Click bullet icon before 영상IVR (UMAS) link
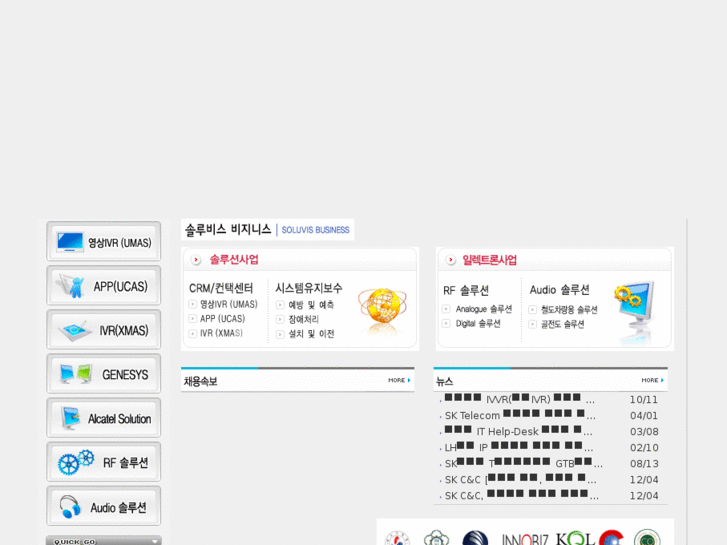 [x=192, y=304]
